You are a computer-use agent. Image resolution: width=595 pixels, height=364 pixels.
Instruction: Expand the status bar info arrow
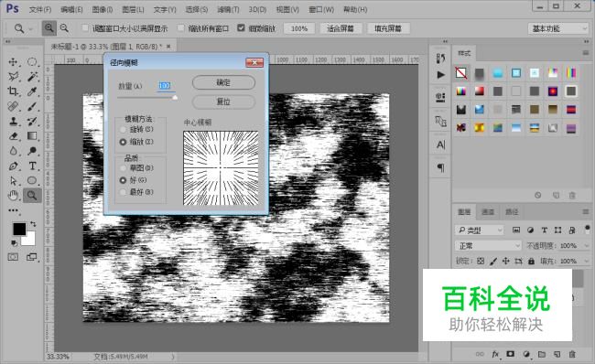click(173, 357)
